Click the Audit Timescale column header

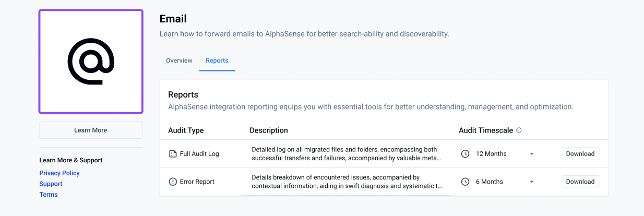(486, 130)
